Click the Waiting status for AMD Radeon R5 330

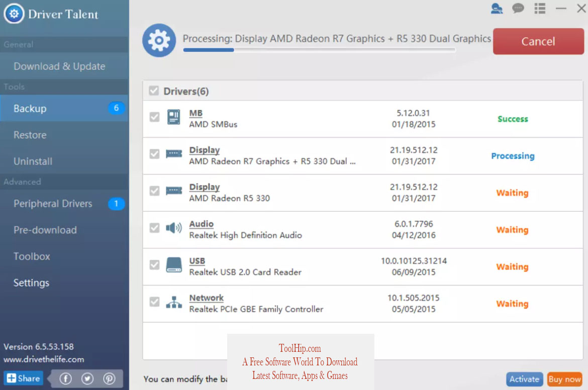tap(512, 193)
